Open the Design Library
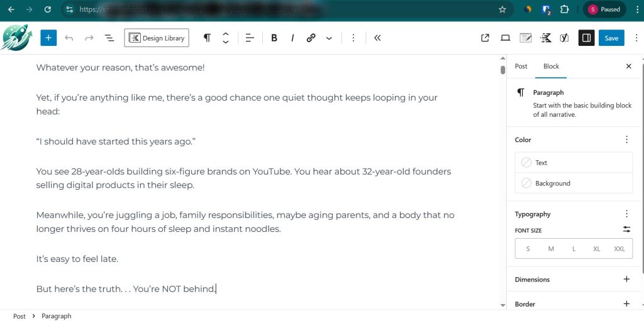This screenshot has height=321, width=644. [x=157, y=38]
